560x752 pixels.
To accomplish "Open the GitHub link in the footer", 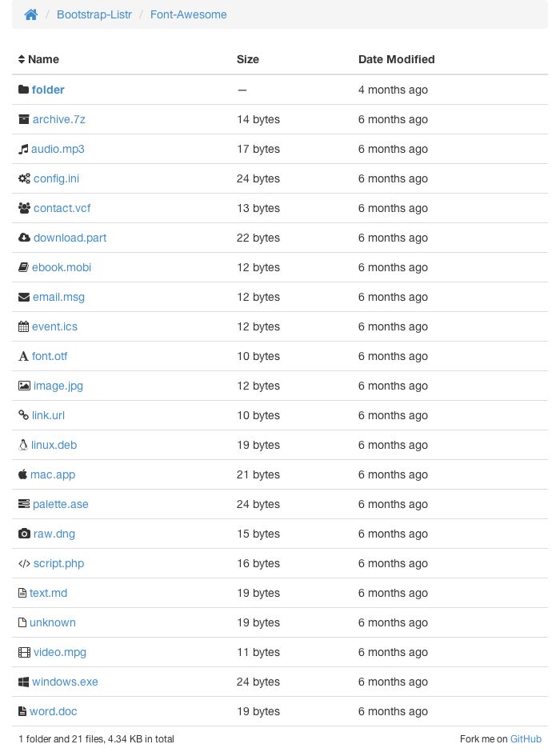I will (x=526, y=738).
